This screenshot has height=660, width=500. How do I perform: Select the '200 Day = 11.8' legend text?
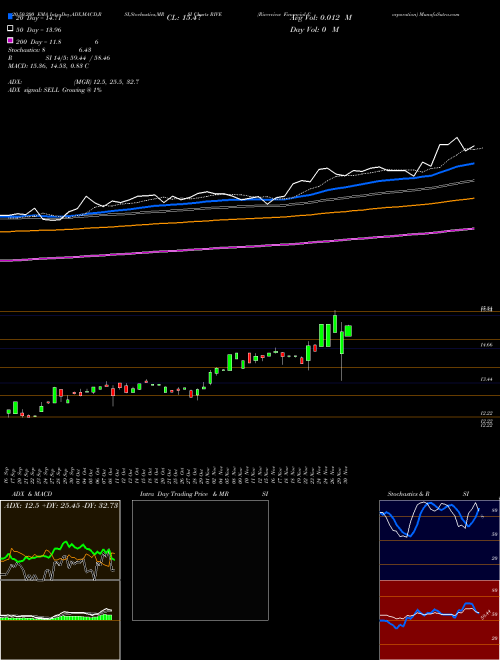tap(39, 42)
